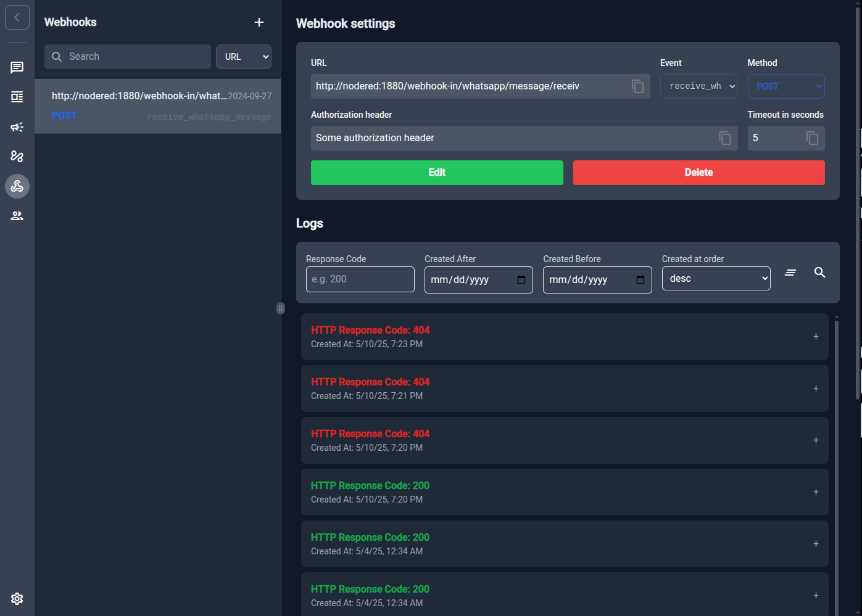Viewport: 862px width, 616px height.
Task: Click the search magnifier in the Logs filters
Action: click(x=819, y=272)
